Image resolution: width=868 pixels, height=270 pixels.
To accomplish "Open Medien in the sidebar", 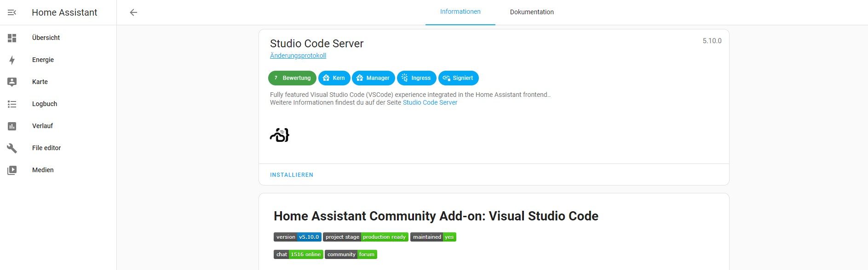I will [58, 170].
